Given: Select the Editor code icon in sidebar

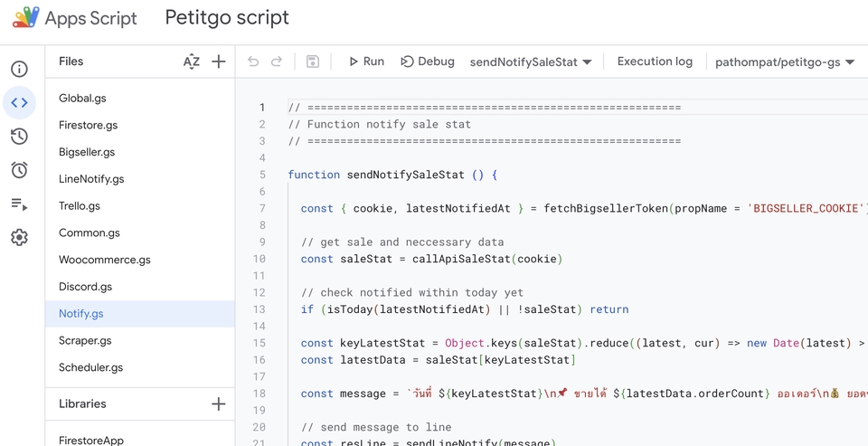Looking at the screenshot, I should [x=19, y=102].
